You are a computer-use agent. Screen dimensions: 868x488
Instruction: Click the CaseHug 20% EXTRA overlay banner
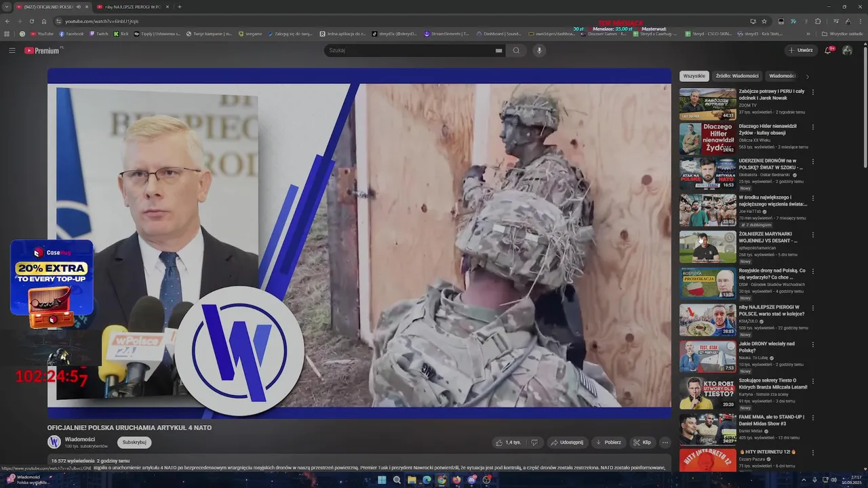pos(52,278)
